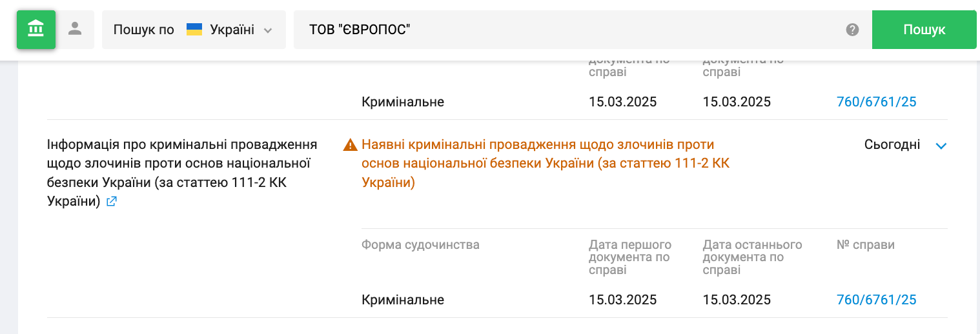Screen dimensions: 980x334
Task: Click the orange warning triangle icon
Action: tap(350, 145)
